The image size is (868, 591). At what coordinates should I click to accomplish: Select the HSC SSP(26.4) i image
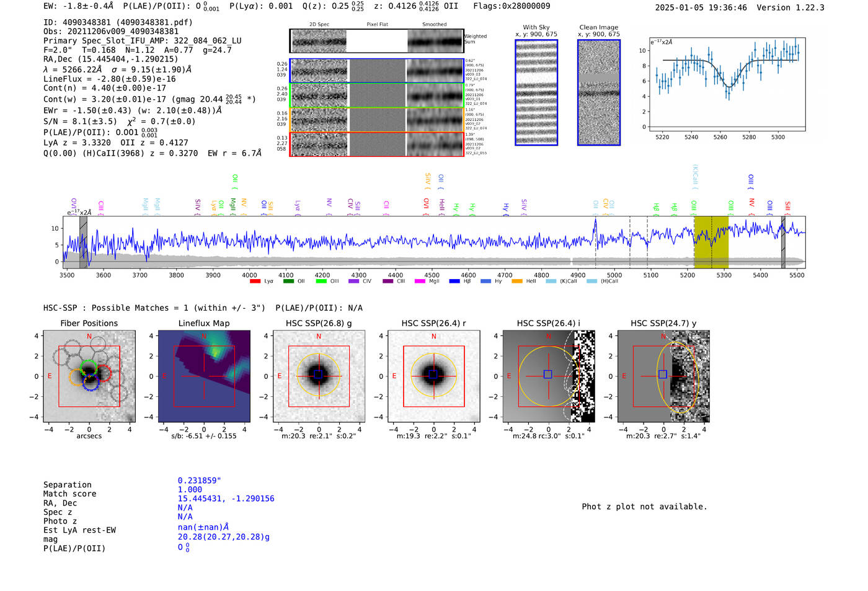[x=548, y=376]
